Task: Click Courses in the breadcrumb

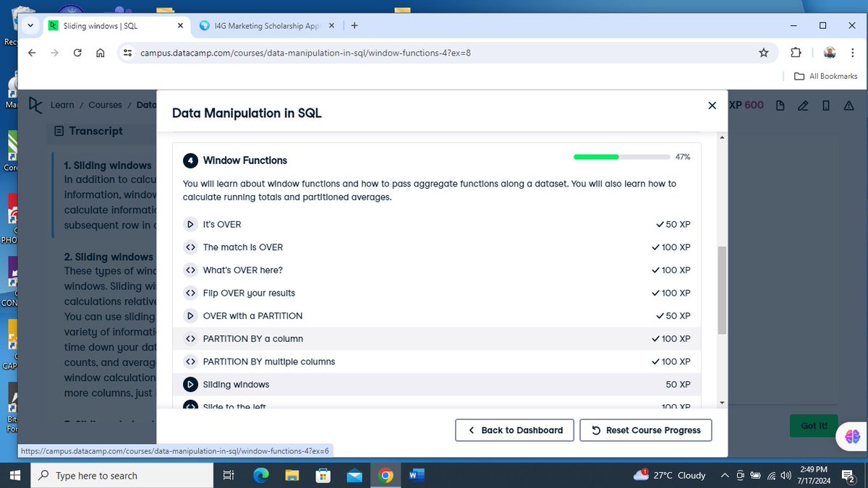Action: (x=106, y=105)
